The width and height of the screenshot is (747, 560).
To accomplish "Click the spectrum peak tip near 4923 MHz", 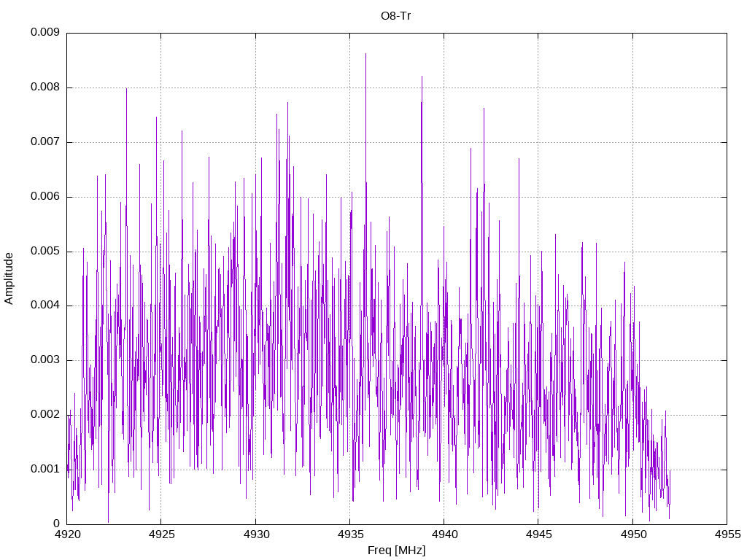I will [x=126, y=90].
